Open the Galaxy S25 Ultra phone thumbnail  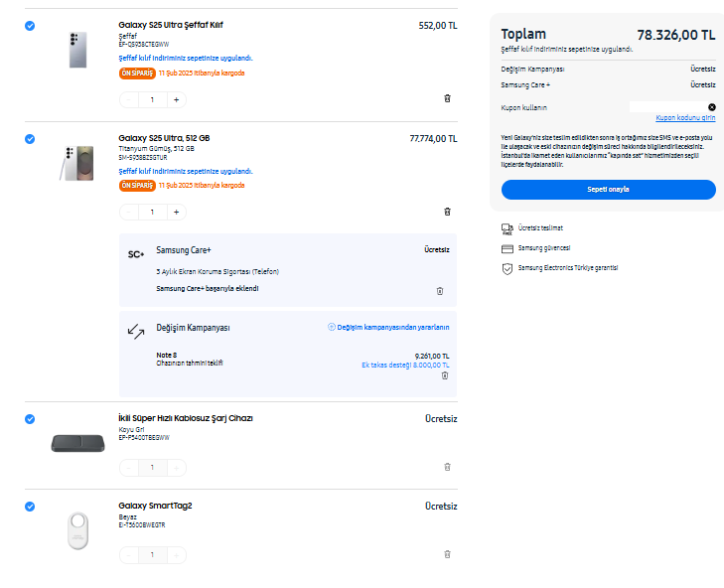(75, 163)
